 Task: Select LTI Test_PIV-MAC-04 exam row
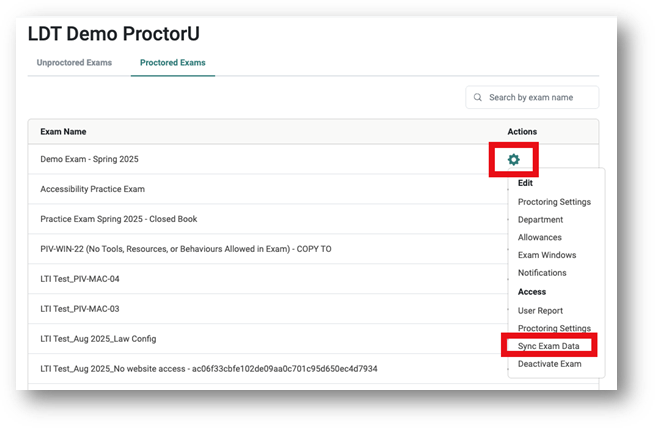point(87,279)
